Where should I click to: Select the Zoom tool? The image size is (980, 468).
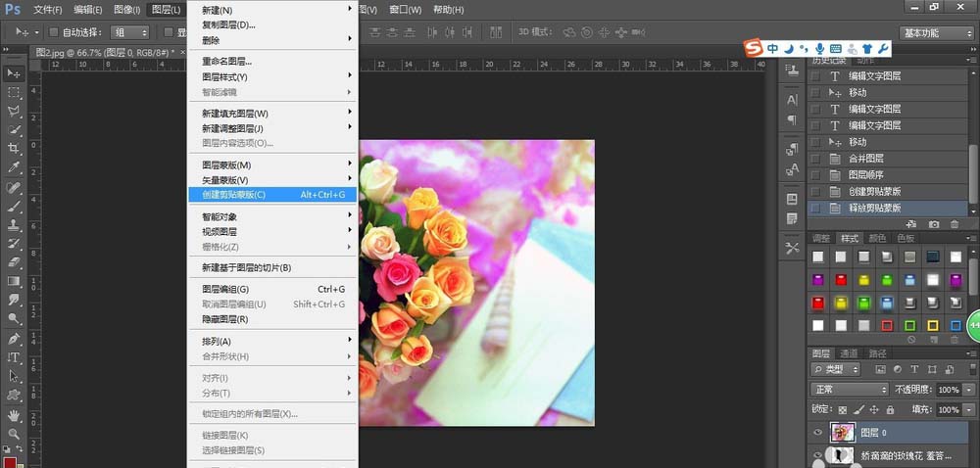[x=14, y=435]
